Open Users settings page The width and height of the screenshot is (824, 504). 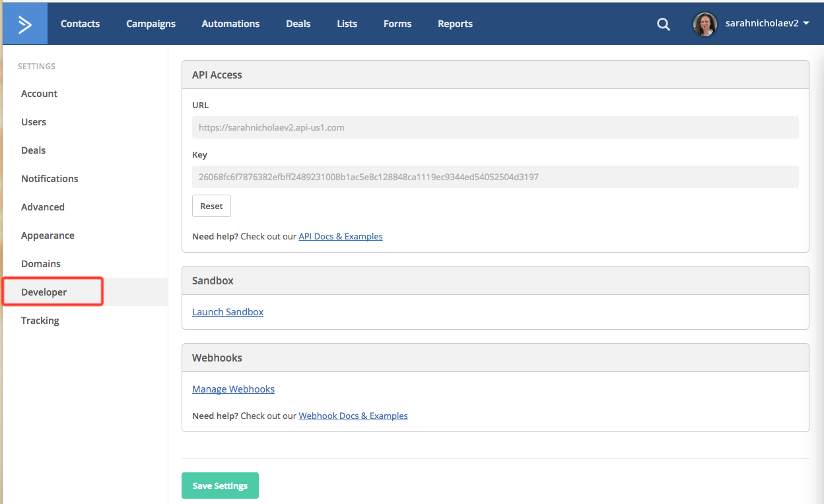pos(34,122)
